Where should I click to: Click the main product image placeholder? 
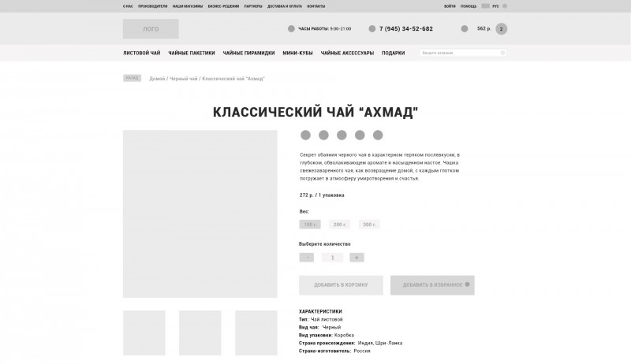pyautogui.click(x=200, y=214)
